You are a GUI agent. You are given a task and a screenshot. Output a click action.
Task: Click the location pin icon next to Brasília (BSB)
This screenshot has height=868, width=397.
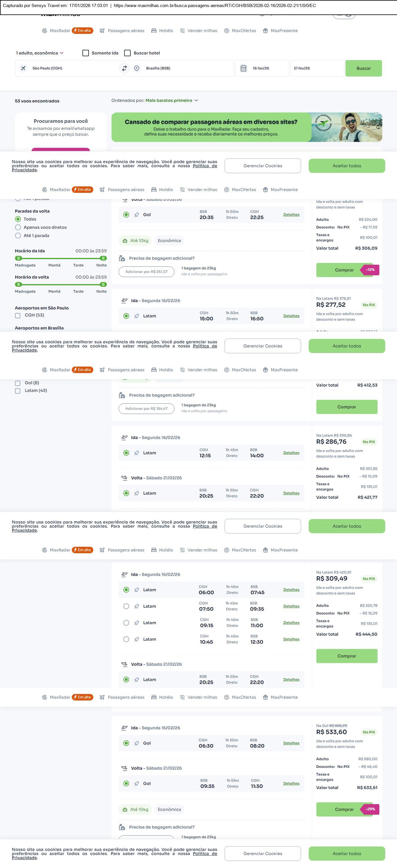coord(137,68)
